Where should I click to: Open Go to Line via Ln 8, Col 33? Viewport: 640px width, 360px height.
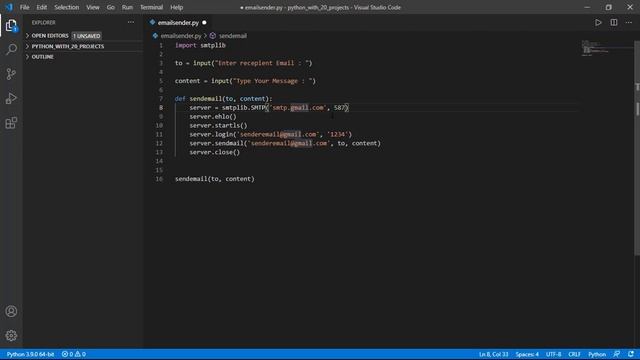tap(493, 354)
